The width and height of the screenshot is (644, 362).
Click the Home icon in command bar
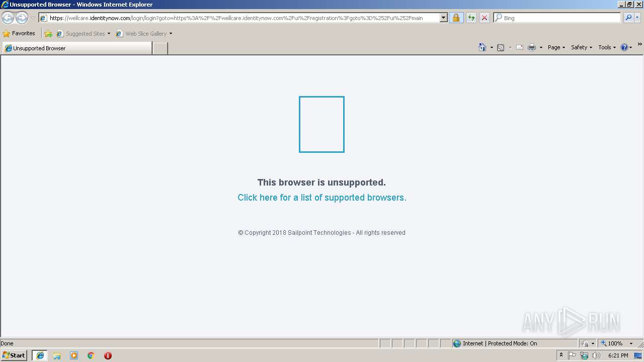(482, 47)
